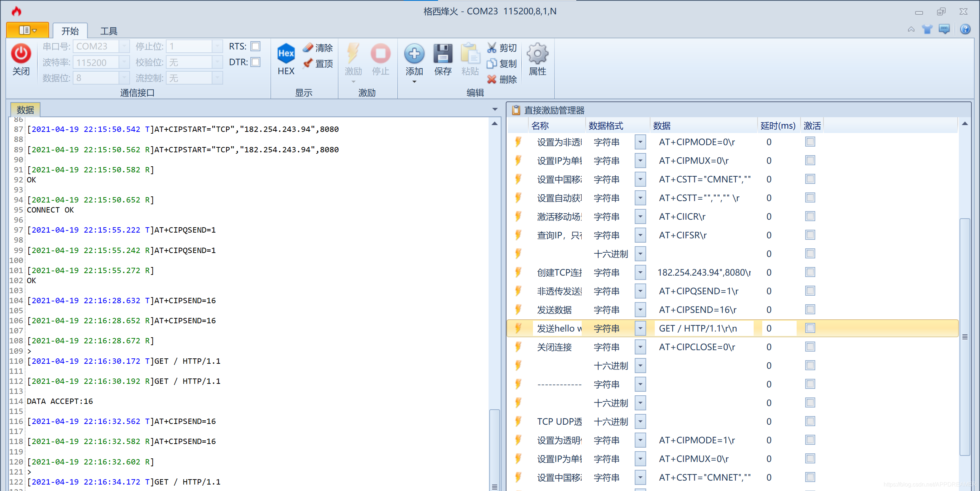Click the 添加 plus icon

[x=414, y=53]
